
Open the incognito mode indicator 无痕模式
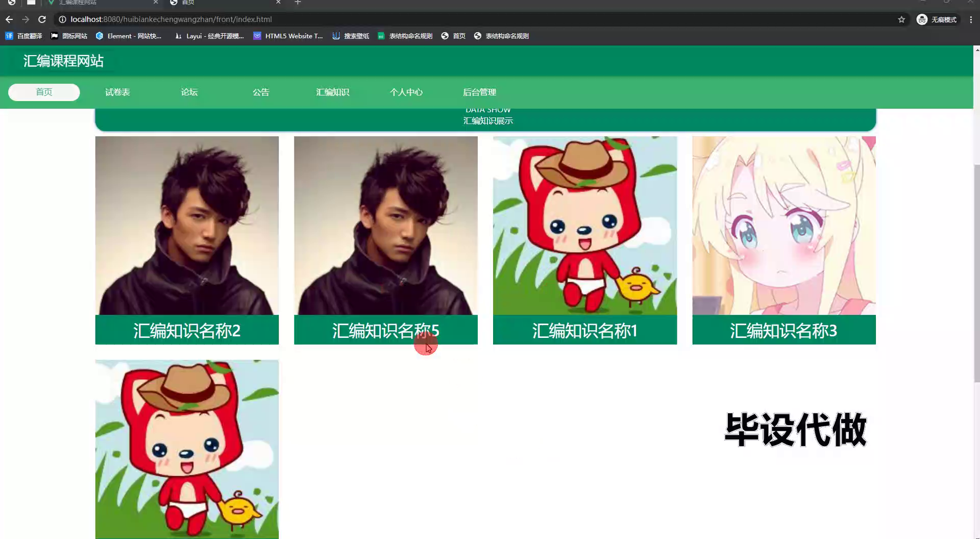(x=937, y=19)
